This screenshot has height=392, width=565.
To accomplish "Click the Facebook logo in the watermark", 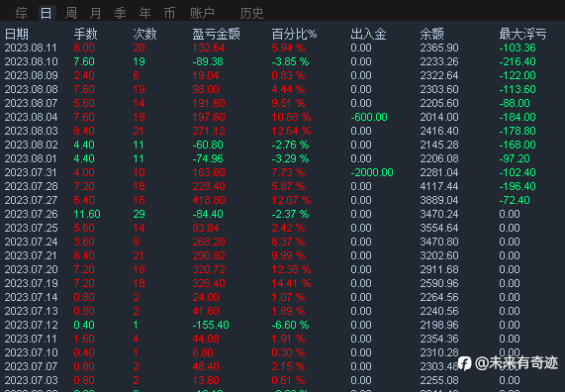I will tap(465, 363).
